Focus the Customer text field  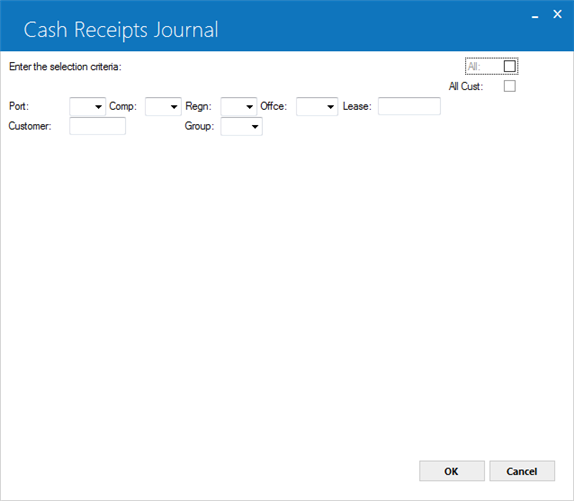point(97,126)
